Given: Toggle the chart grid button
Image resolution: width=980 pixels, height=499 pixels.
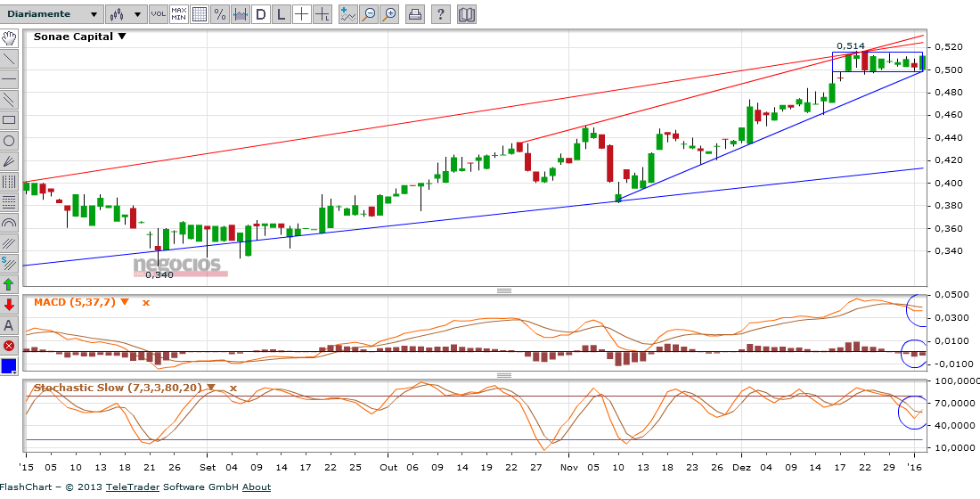Looking at the screenshot, I should coord(199,14).
